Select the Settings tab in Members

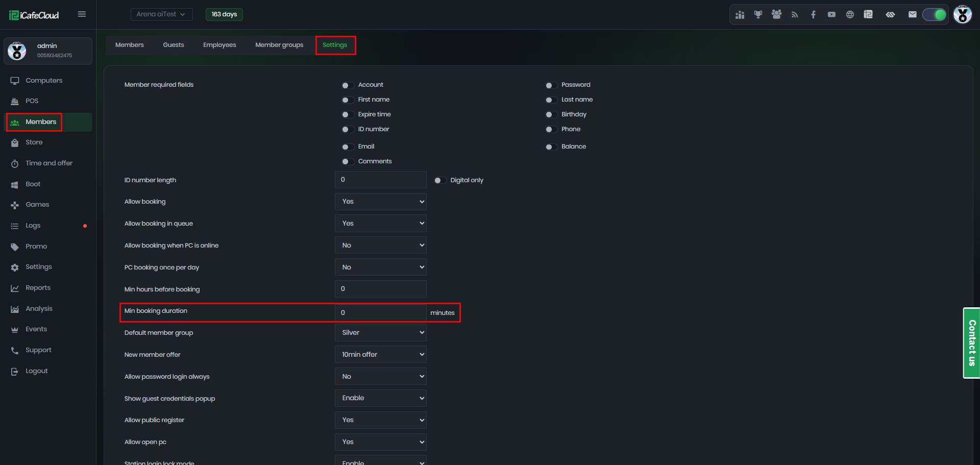point(335,45)
